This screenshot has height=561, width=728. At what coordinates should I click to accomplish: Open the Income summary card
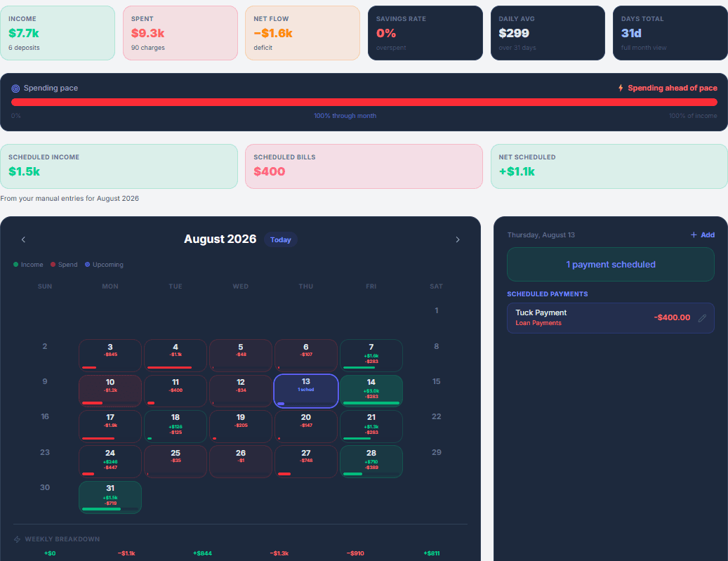58,33
